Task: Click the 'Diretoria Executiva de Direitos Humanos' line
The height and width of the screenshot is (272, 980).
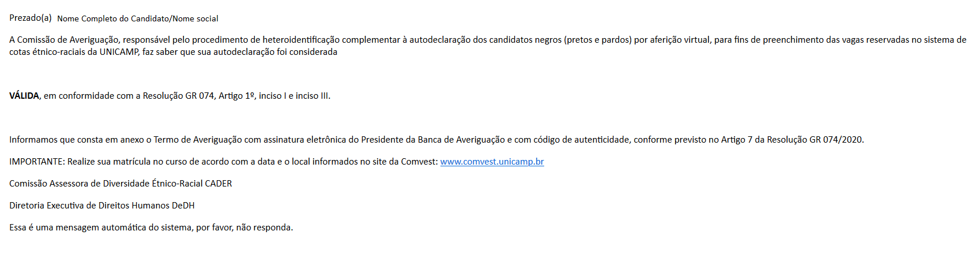Action: [89, 206]
